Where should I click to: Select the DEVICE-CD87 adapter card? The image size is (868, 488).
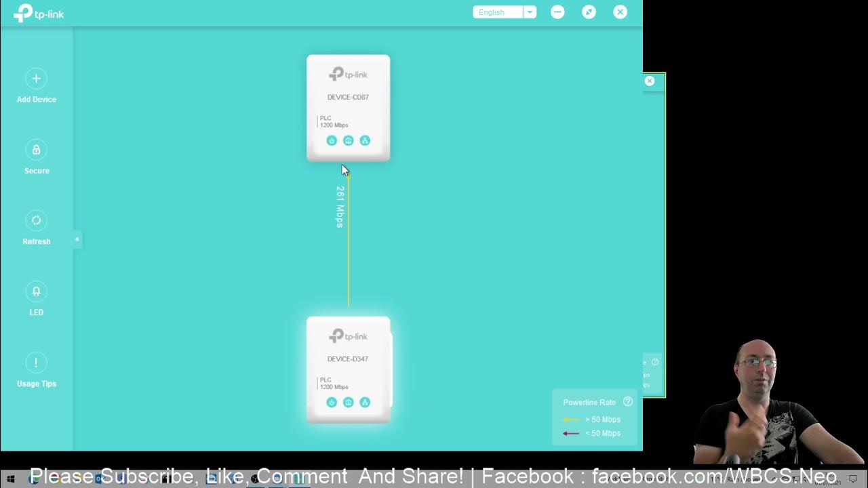[349, 108]
